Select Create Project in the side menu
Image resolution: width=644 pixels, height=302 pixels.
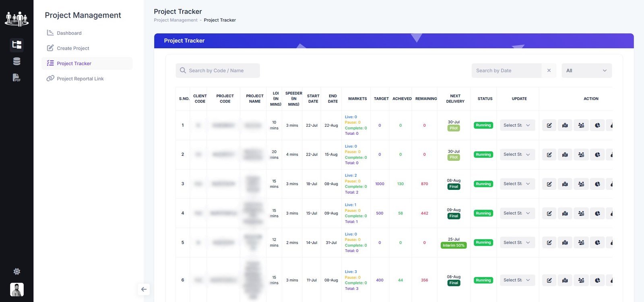(x=73, y=48)
